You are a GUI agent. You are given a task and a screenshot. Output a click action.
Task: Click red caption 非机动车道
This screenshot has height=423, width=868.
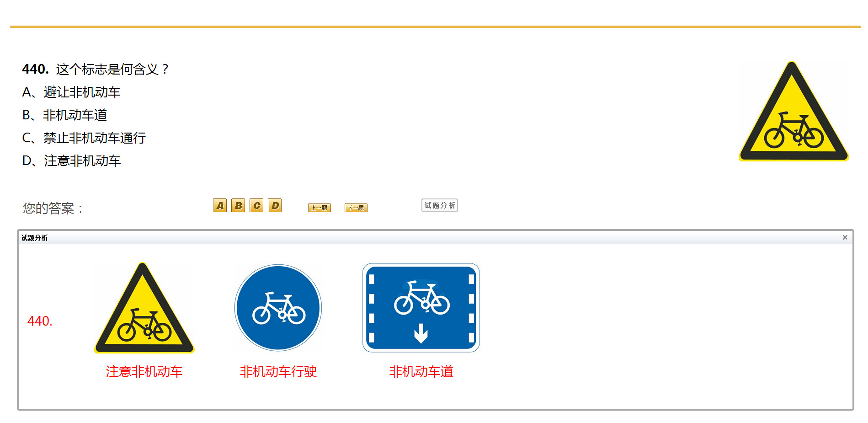[x=421, y=371]
